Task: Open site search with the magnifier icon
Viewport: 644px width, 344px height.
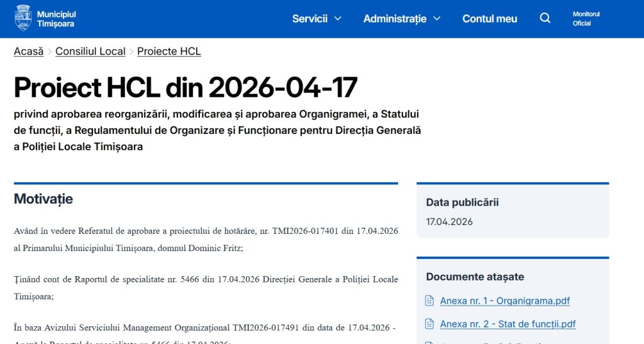Action: [x=545, y=18]
